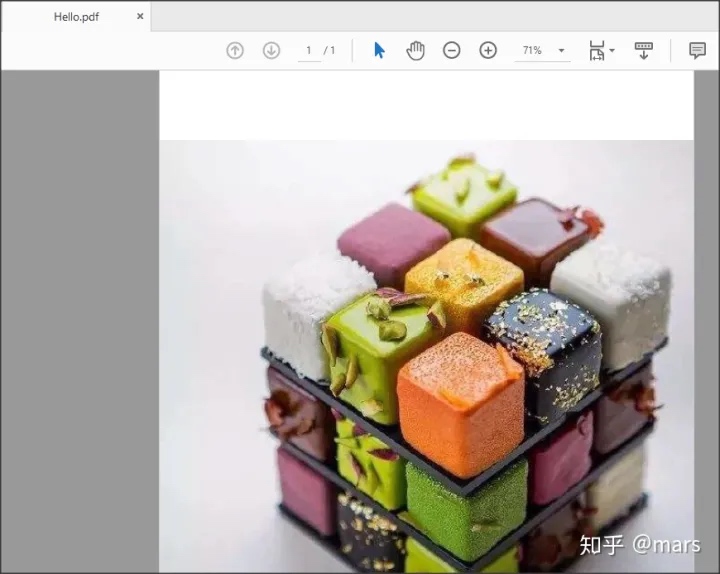Click the zoom percentage field showing 71%

point(531,50)
